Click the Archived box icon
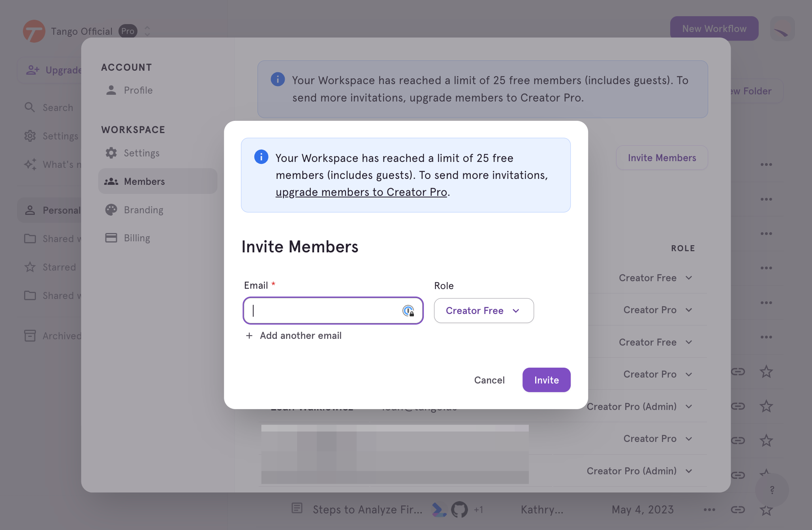 pos(30,336)
